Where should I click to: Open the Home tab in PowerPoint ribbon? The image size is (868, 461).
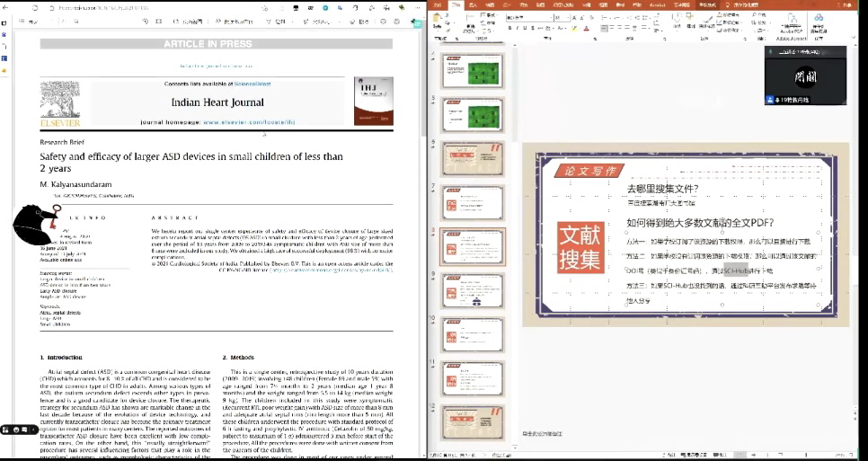(x=456, y=5)
